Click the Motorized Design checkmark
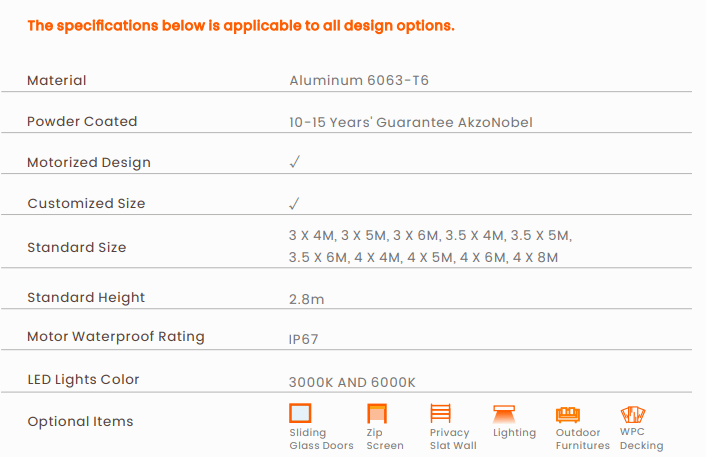 pos(294,162)
